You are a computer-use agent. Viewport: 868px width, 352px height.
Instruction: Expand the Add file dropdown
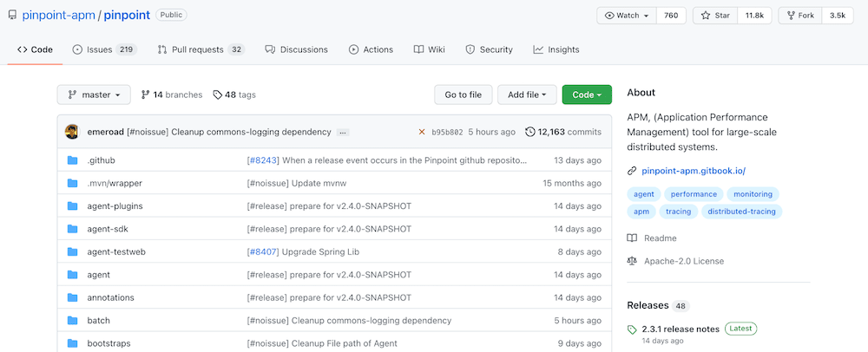click(x=527, y=95)
